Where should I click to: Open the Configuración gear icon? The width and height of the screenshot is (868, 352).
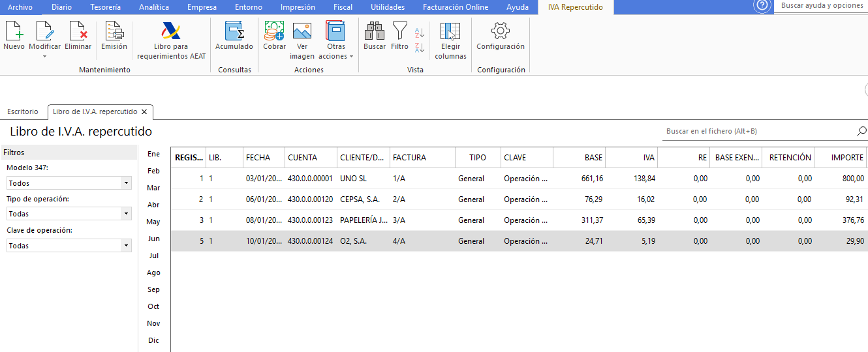501,31
